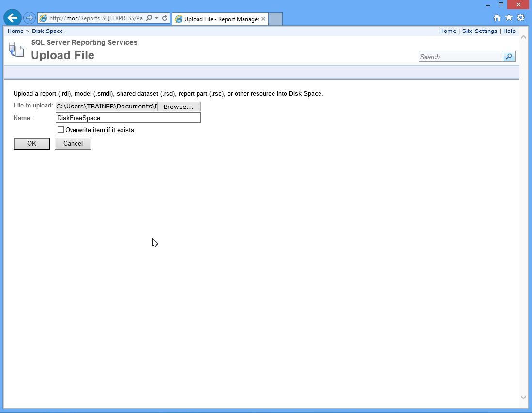Click the Name field containing DiskFreeSpace
532x413 pixels.
128,118
